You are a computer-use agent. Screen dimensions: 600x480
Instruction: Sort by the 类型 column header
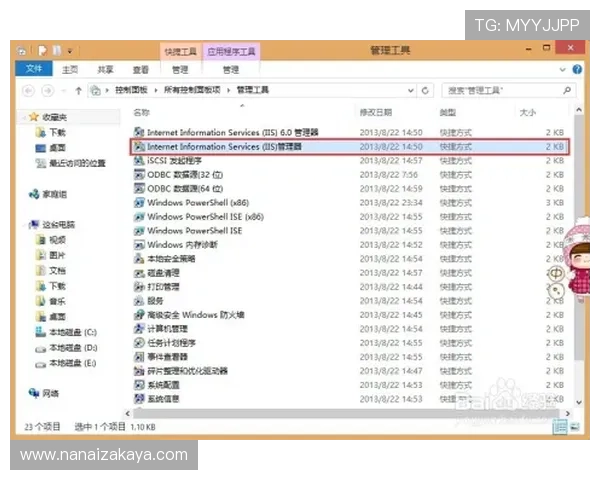pyautogui.click(x=448, y=112)
